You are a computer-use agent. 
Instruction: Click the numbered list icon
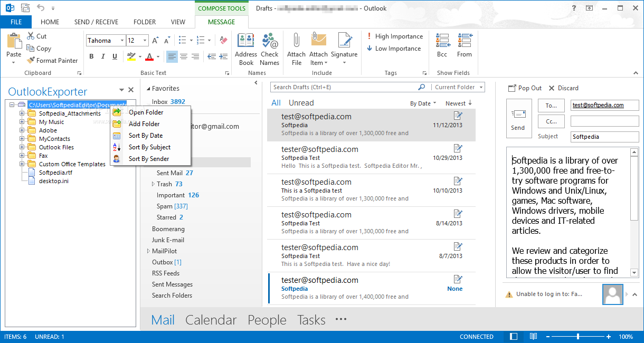pos(200,41)
